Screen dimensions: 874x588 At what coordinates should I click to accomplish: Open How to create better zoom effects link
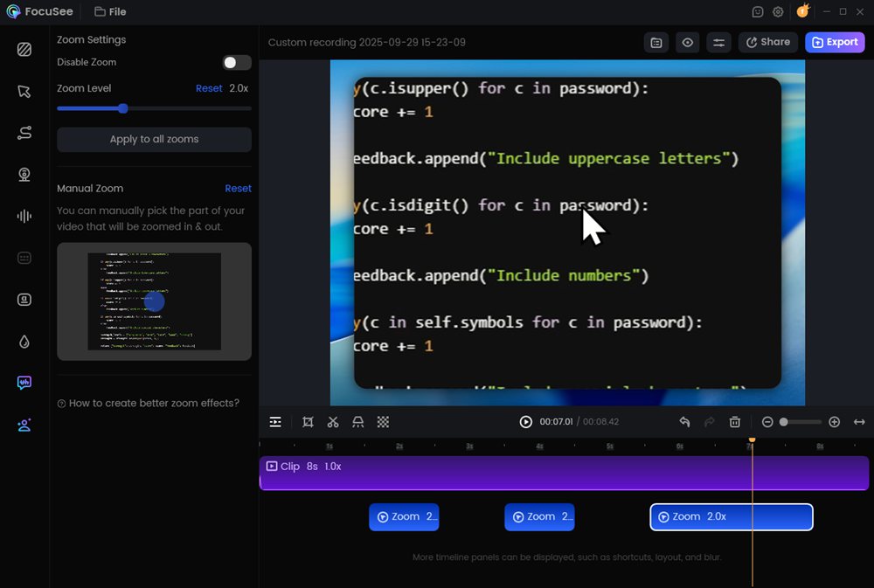point(149,404)
